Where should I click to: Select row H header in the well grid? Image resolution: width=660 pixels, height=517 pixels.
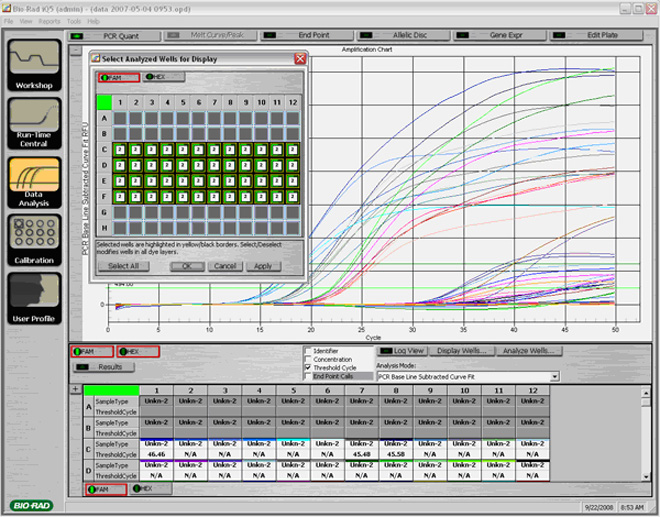[x=104, y=228]
